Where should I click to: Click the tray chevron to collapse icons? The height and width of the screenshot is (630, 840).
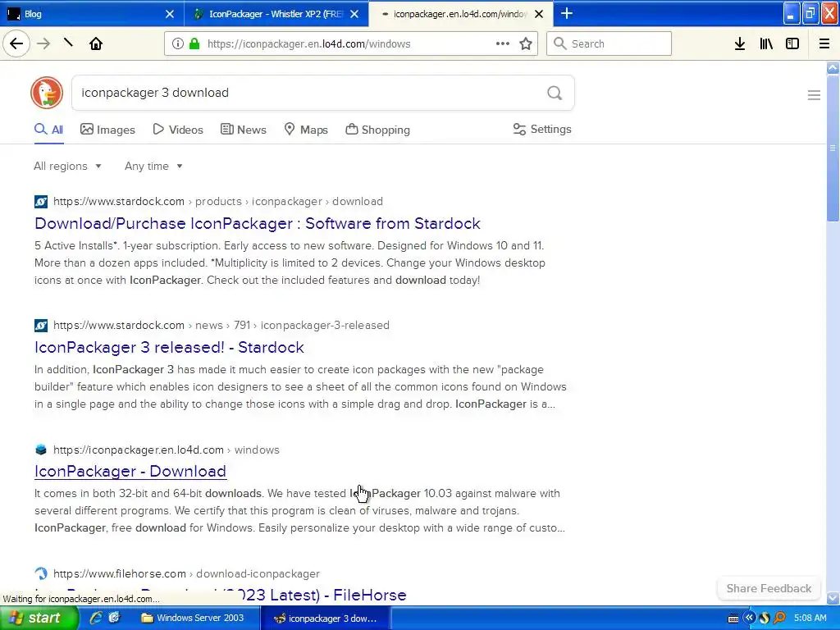coord(749,618)
